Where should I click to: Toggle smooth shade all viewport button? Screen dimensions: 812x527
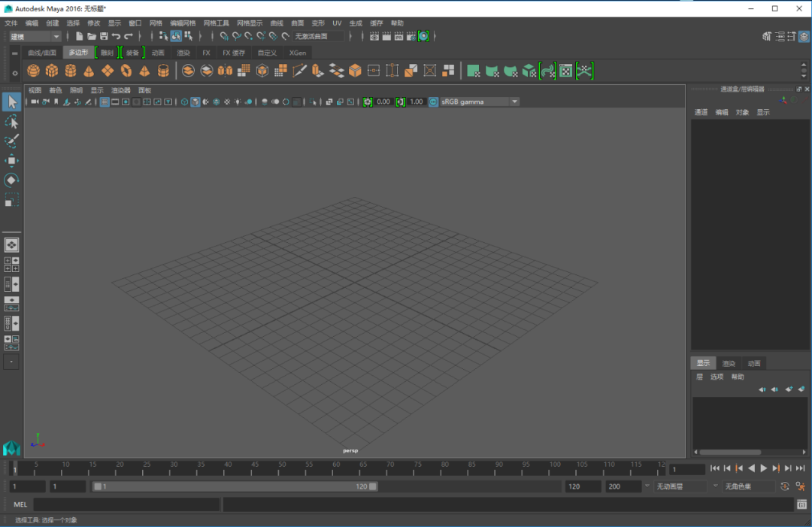pyautogui.click(x=195, y=102)
